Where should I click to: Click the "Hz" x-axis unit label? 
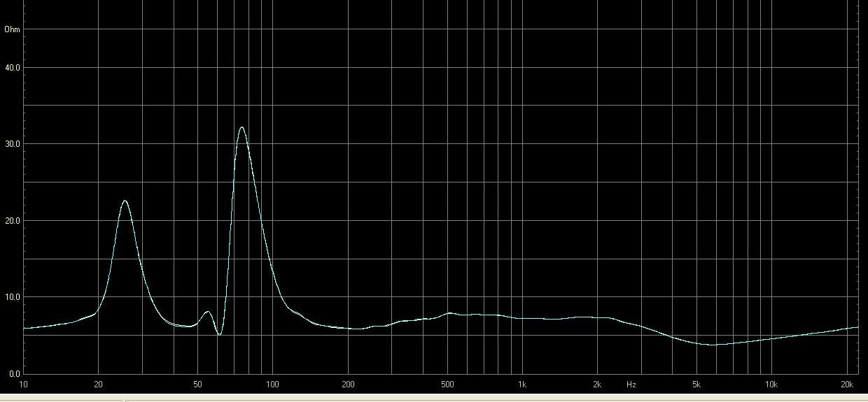click(x=631, y=385)
